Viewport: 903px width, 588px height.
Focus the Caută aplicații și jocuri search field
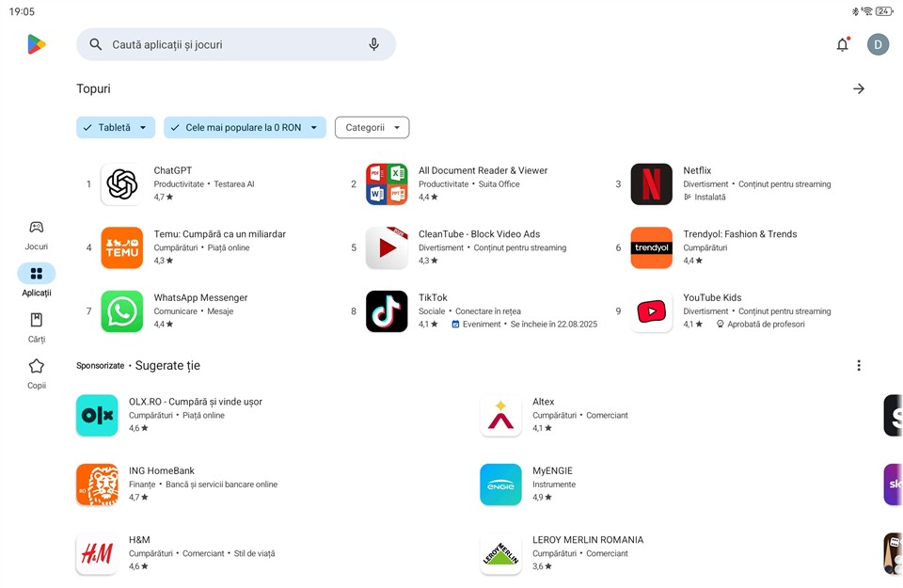230,44
